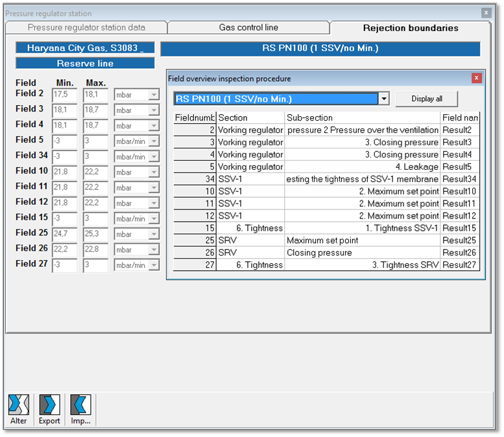Click the Alter toolbar icon
This screenshot has height=437, width=504.
coord(18,405)
